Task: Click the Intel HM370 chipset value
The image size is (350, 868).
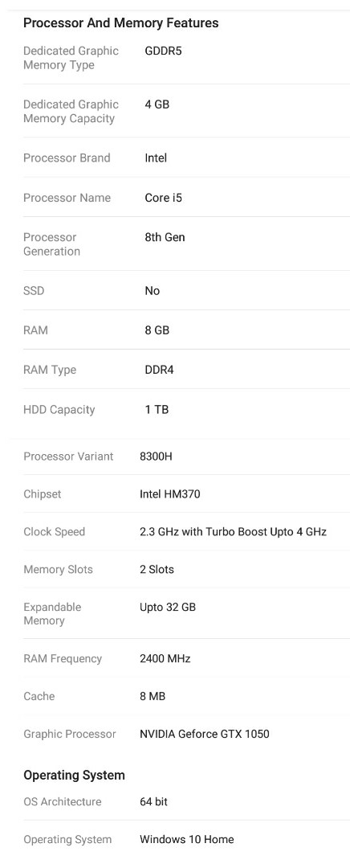Action: [x=169, y=493]
